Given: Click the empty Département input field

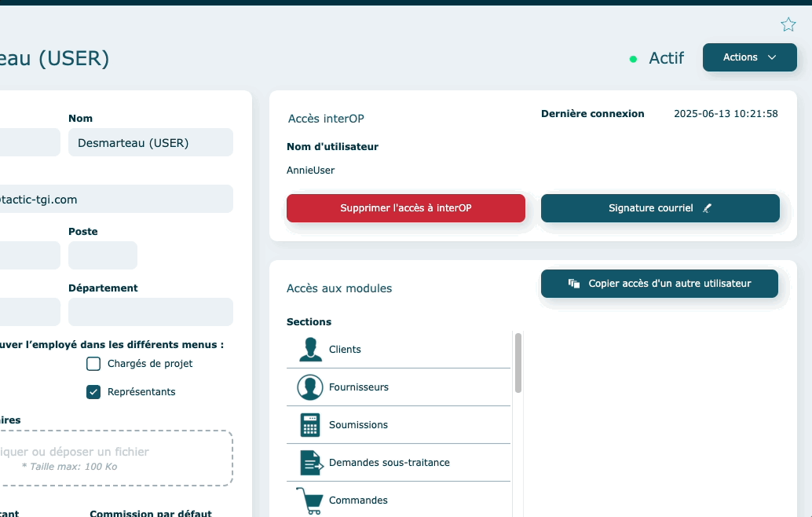Looking at the screenshot, I should pos(151,312).
